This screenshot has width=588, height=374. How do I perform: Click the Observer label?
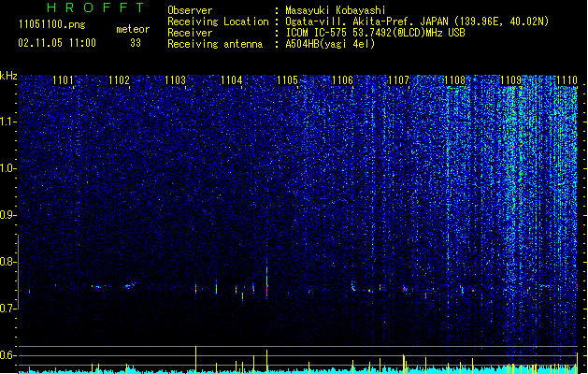click(x=190, y=10)
